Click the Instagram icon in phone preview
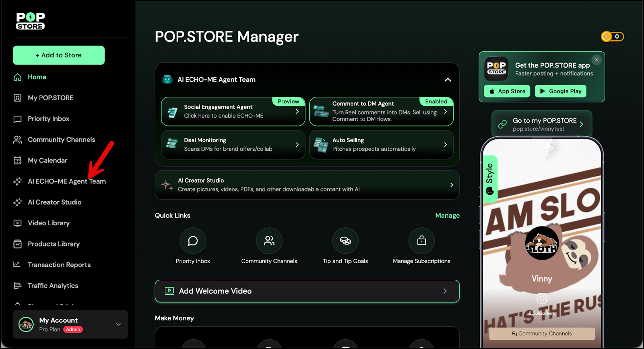Image resolution: width=644 pixels, height=349 pixels. 542,298
